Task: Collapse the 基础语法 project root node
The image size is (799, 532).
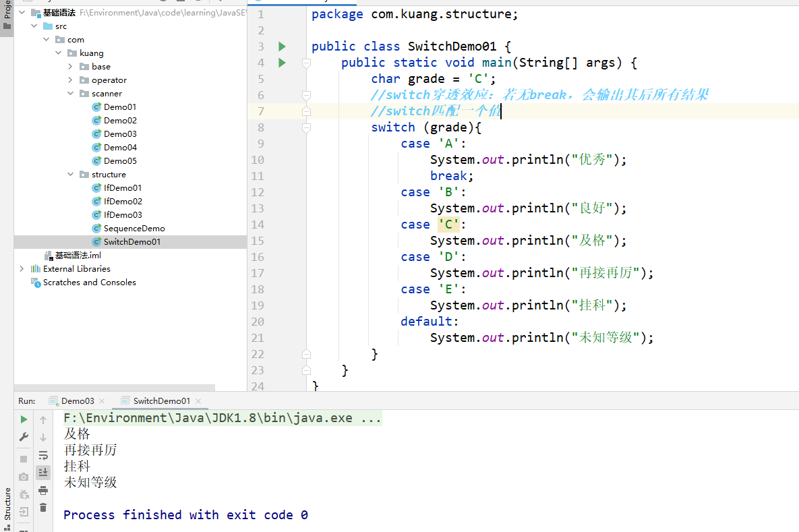Action: 22,12
